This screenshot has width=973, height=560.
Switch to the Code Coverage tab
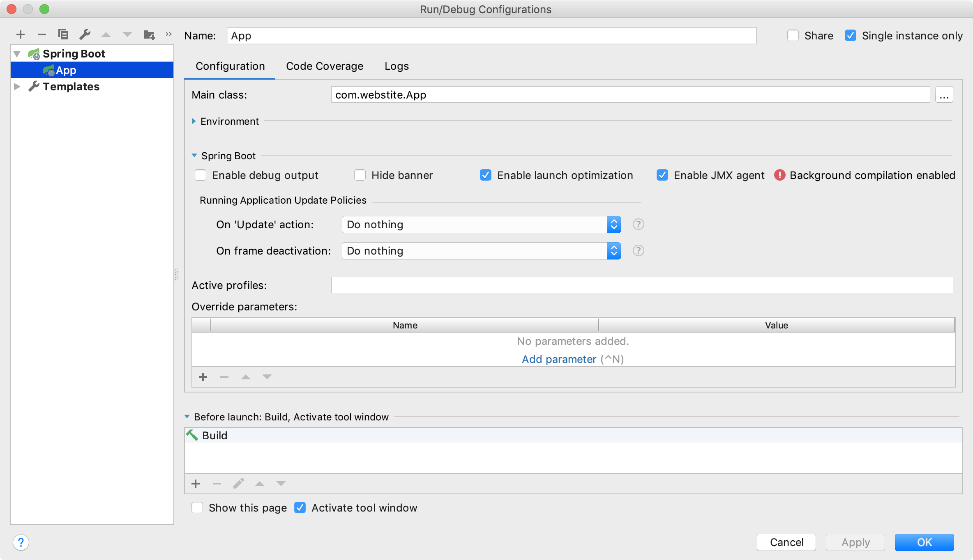pos(325,66)
